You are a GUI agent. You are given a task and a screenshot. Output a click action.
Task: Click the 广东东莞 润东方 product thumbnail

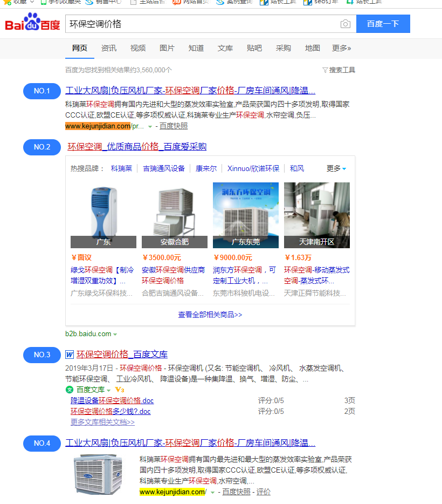[x=246, y=215]
